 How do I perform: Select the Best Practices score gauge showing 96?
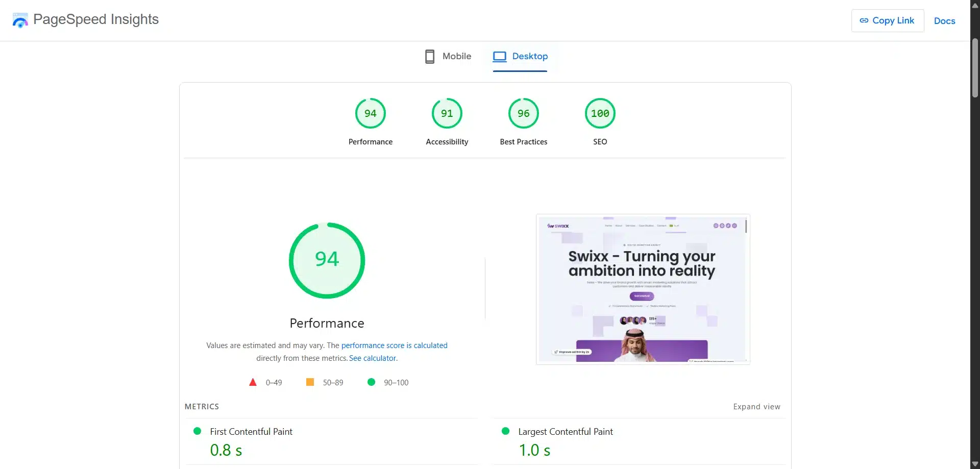pyautogui.click(x=523, y=113)
